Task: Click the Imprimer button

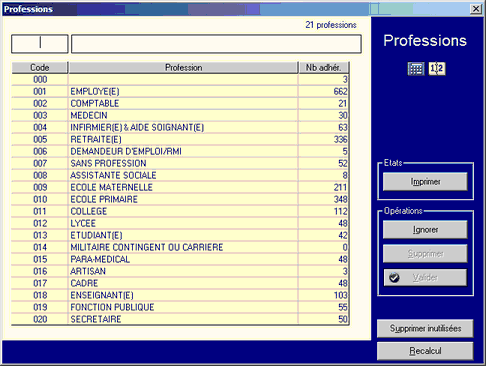Action: click(425, 182)
